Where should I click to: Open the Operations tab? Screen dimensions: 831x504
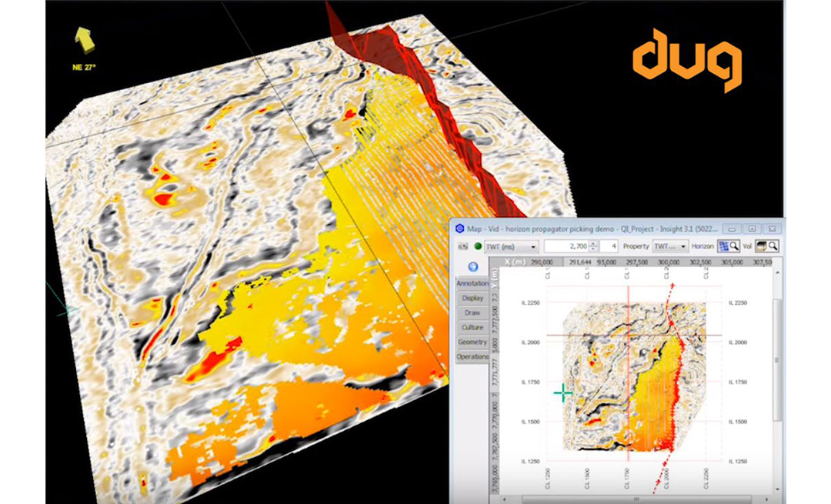coord(473,355)
